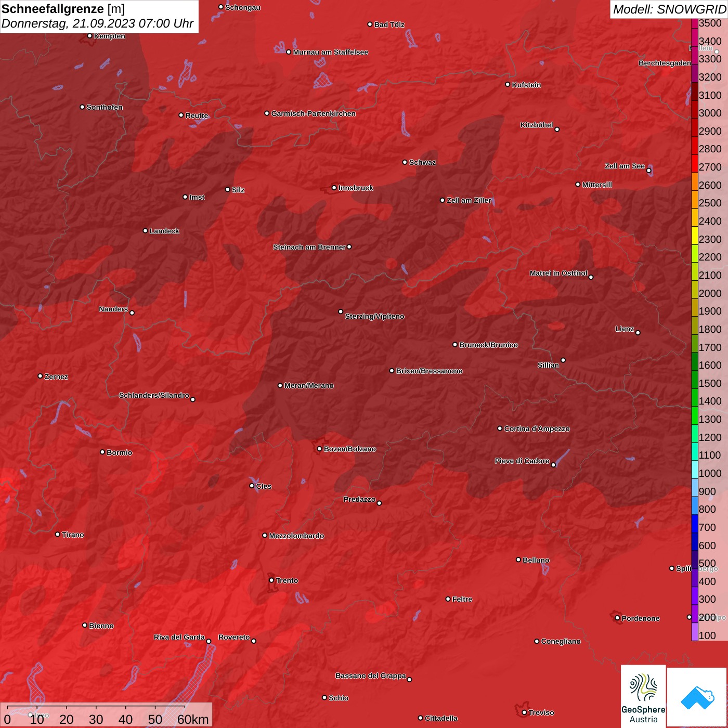
Task: Click the Modell: SNOWGRID label
Action: coord(669,9)
